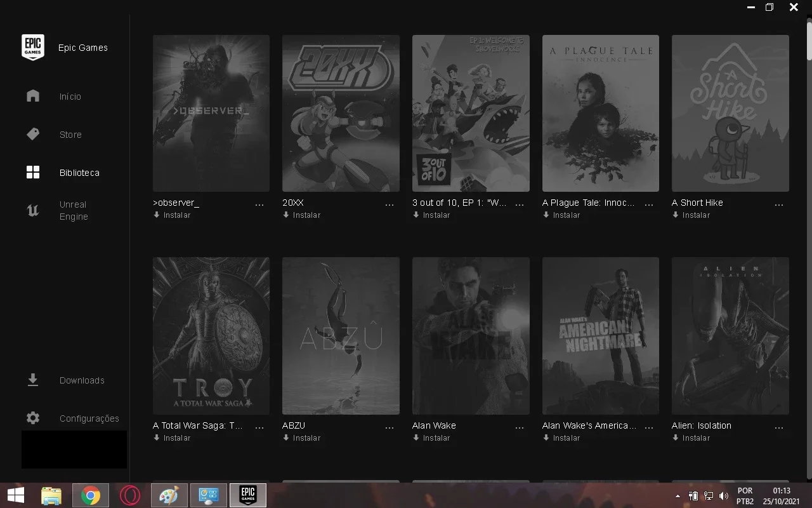Image resolution: width=812 pixels, height=508 pixels.
Task: Open options menu for A Total War Saga
Action: (x=259, y=428)
